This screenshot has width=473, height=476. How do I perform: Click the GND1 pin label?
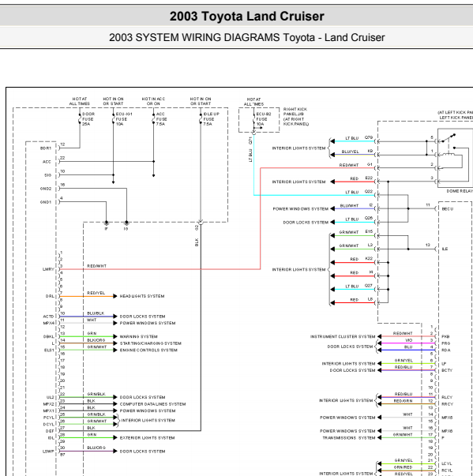tap(46, 202)
